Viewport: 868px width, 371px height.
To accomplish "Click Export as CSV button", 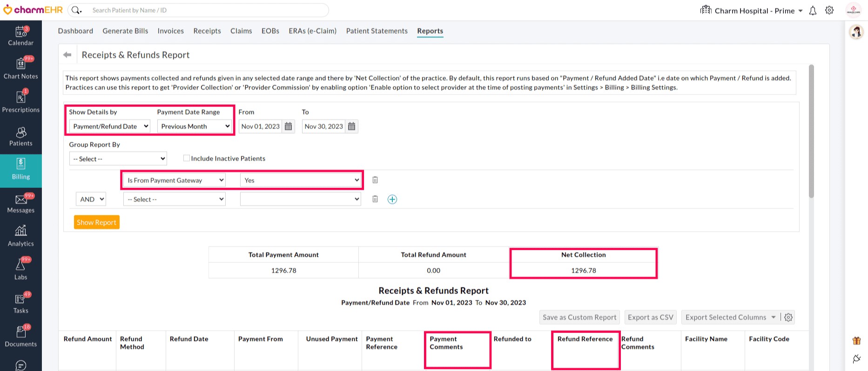I will click(x=650, y=318).
